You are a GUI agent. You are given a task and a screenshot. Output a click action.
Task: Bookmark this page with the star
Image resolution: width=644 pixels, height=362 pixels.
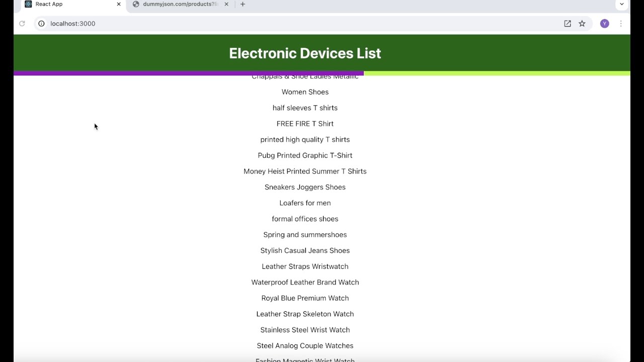[x=582, y=24]
